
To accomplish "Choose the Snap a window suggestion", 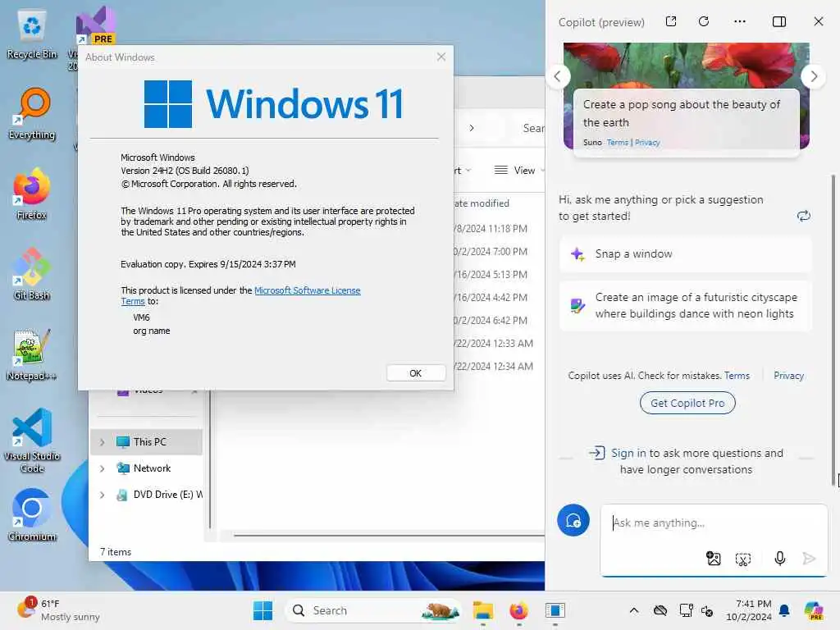I will point(685,254).
